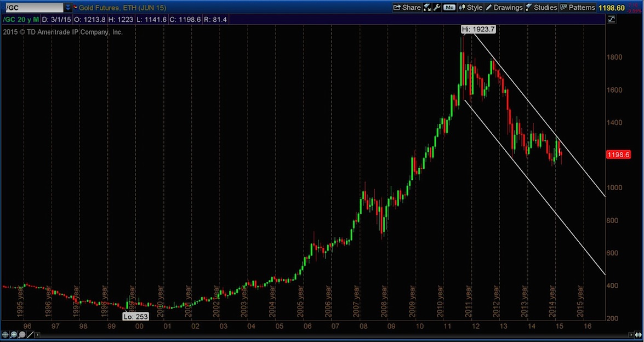
Task: Click the zoom in magnifier icon
Action: (14, 335)
